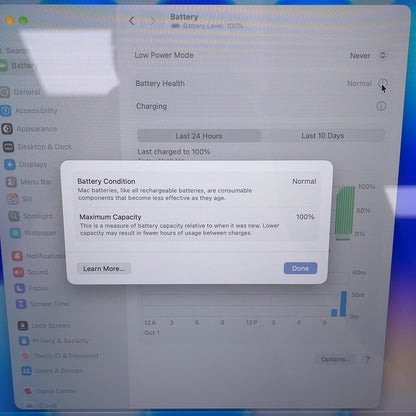Select the Accessibility sidebar icon
416x416 pixels.
pos(6,110)
